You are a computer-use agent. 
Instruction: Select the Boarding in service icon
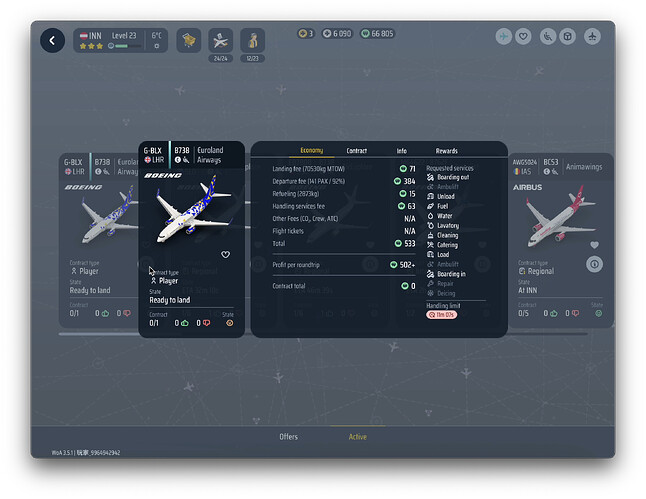coord(430,274)
